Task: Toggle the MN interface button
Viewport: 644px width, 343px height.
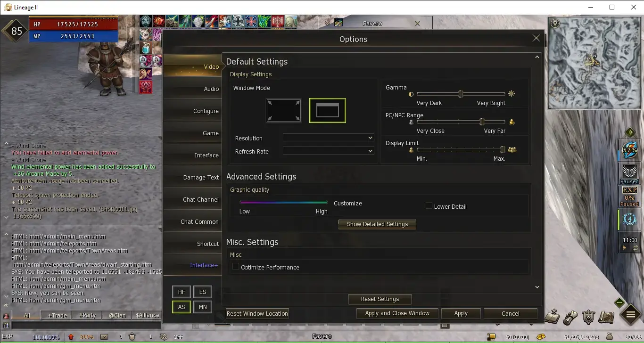Action: tap(203, 307)
